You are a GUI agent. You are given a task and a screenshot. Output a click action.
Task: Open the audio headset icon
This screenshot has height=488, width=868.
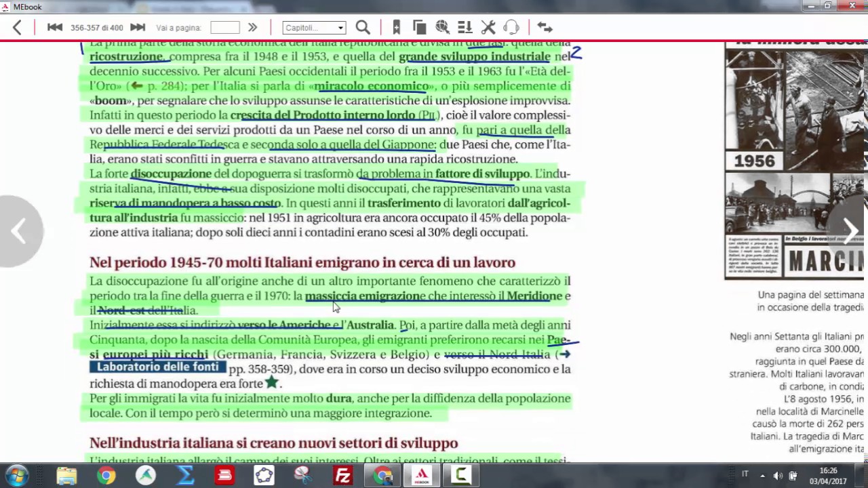(511, 27)
